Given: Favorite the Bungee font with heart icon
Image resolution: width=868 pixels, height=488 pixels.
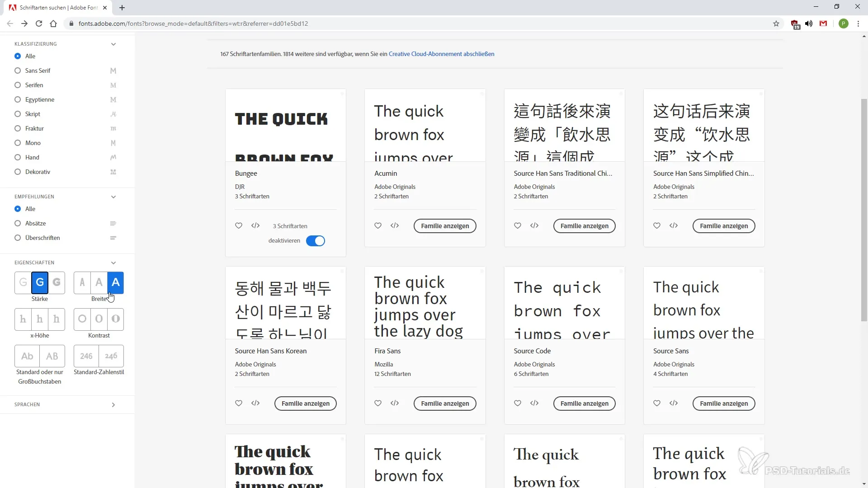Looking at the screenshot, I should [x=239, y=225].
